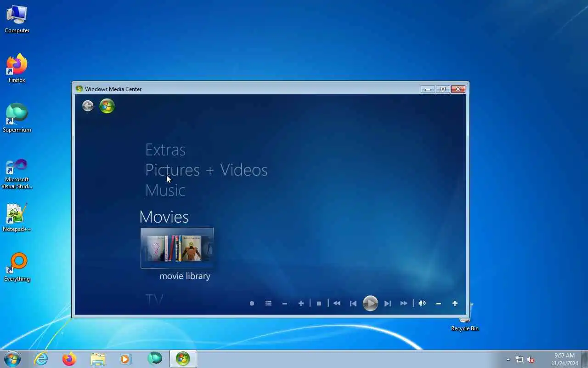Select the Movies menu heading
588x368 pixels.
point(164,217)
